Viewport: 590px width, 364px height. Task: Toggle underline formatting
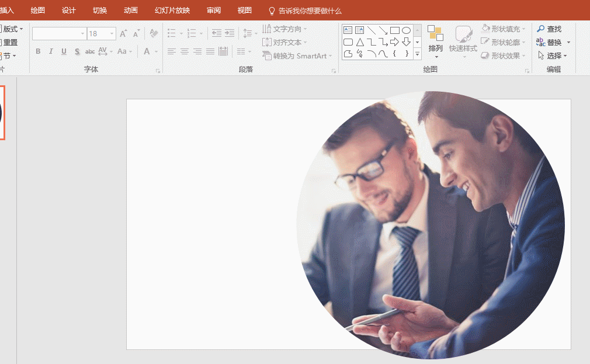pyautogui.click(x=64, y=51)
